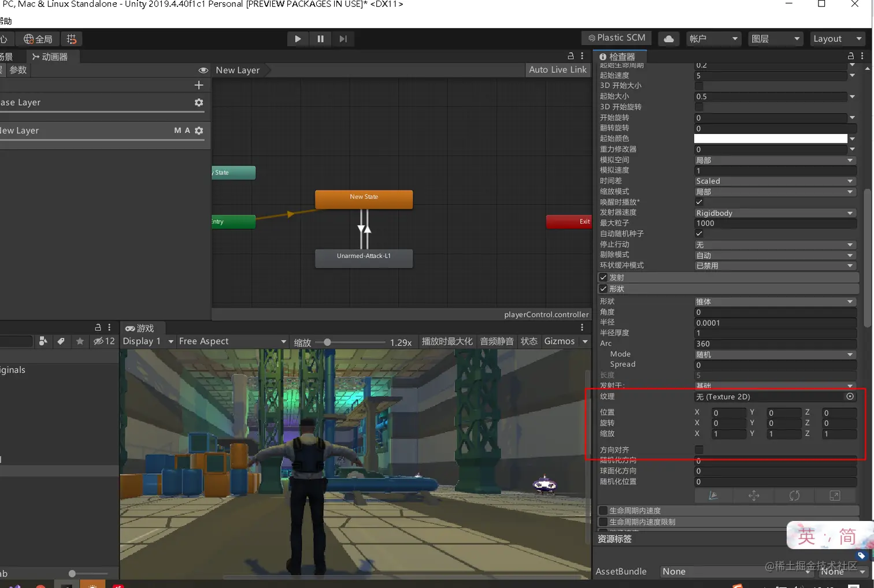This screenshot has width=874, height=588.
Task: Lock the Animator panel
Action: pos(571,56)
